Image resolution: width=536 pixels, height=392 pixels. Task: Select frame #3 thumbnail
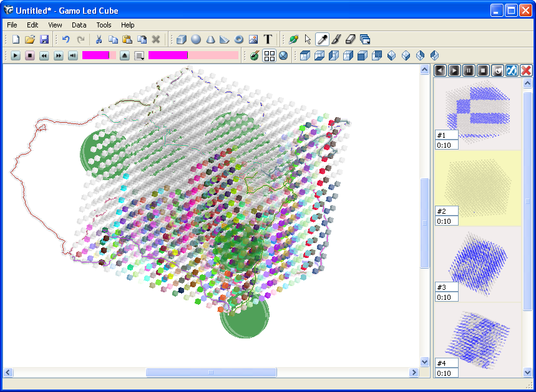click(478, 264)
